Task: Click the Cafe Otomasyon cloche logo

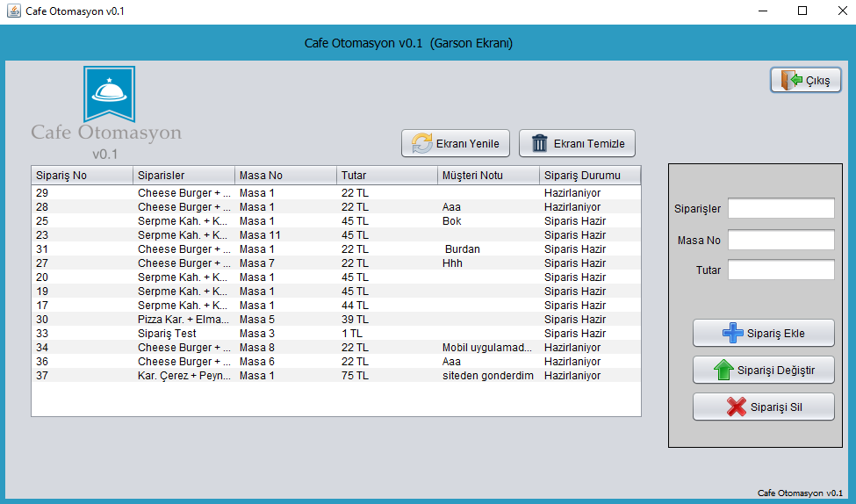Action: pos(109,95)
